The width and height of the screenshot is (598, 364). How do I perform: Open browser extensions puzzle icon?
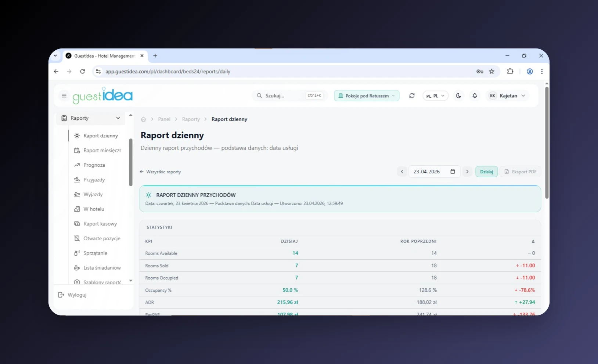pyautogui.click(x=510, y=72)
